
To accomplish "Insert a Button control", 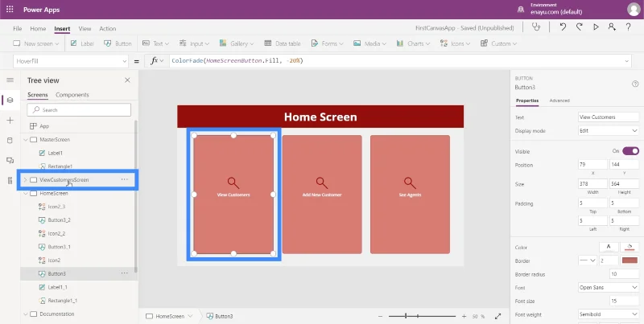I will point(118,43).
